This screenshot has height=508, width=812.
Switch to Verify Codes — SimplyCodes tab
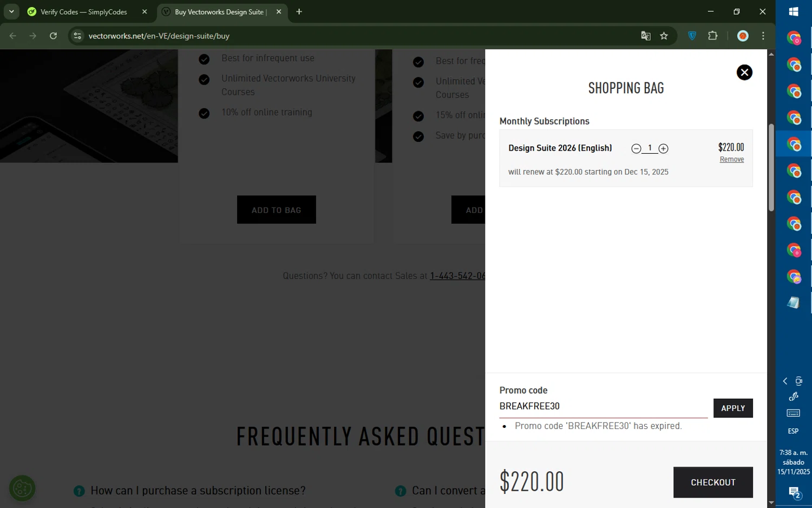(84, 12)
